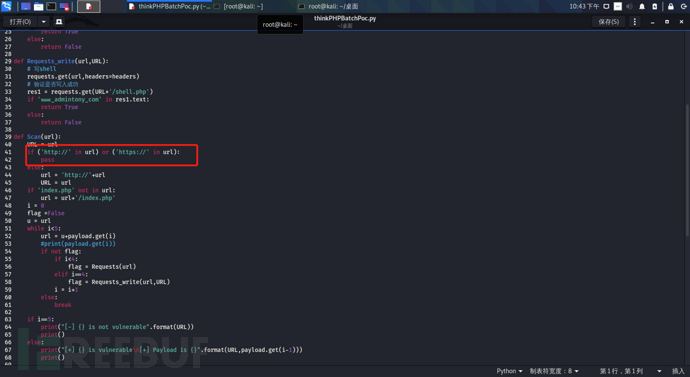The width and height of the screenshot is (690, 377).
Task: Click the muted volume speaker icon
Action: pos(630,7)
